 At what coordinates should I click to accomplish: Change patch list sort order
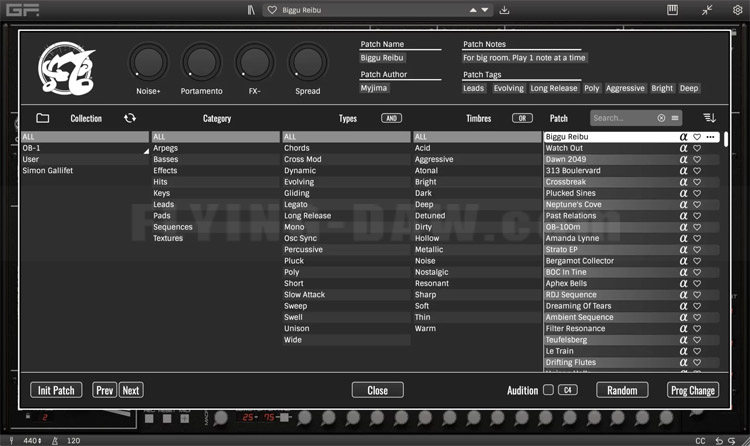point(709,118)
